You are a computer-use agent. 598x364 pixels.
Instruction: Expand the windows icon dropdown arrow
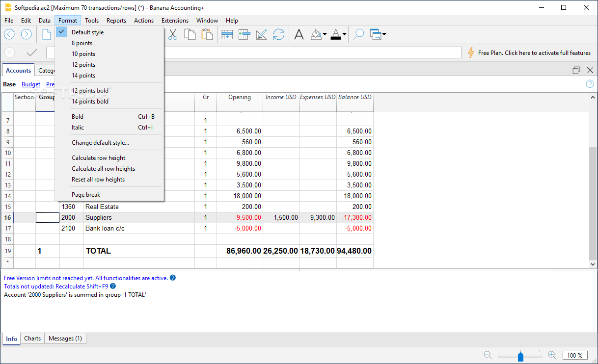(384, 34)
